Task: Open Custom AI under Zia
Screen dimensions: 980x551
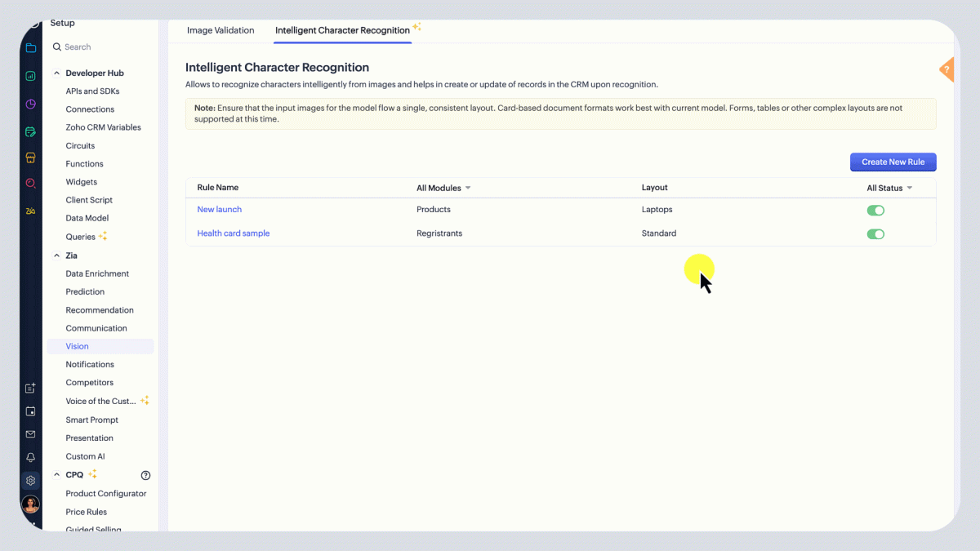Action: click(x=85, y=456)
